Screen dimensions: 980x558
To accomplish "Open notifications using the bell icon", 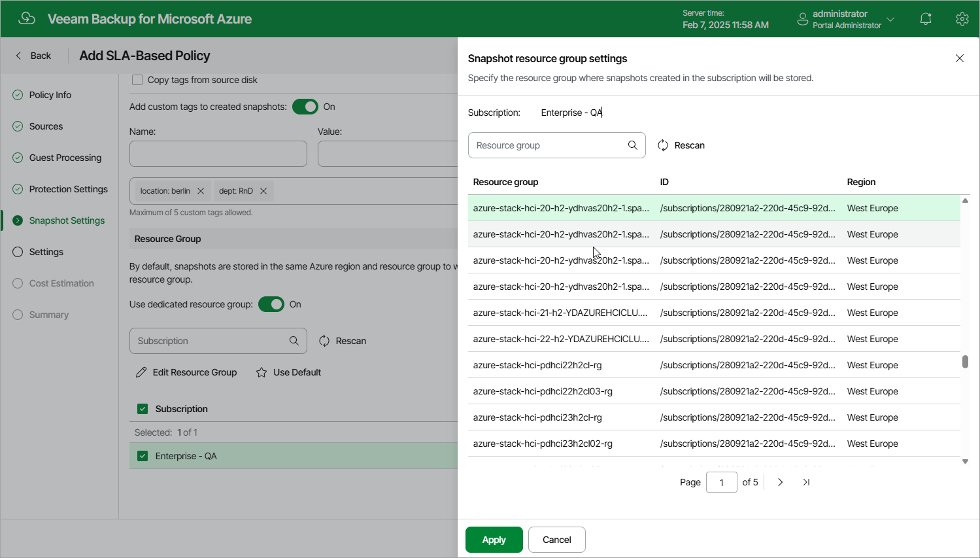I will tap(925, 19).
